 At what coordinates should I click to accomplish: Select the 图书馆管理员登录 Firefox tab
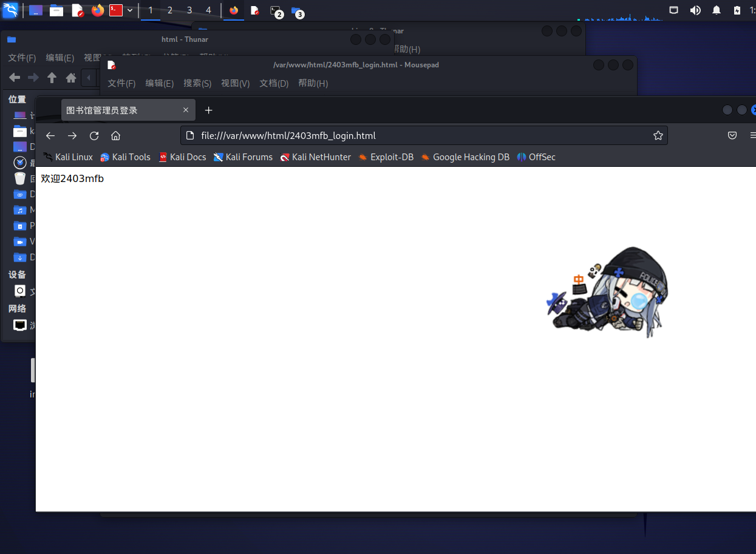point(128,110)
